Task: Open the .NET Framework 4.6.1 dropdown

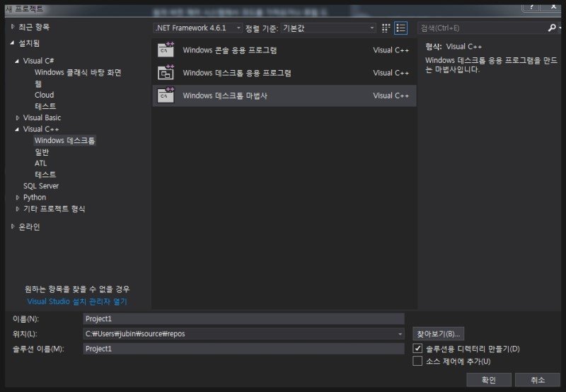Action: (x=198, y=28)
